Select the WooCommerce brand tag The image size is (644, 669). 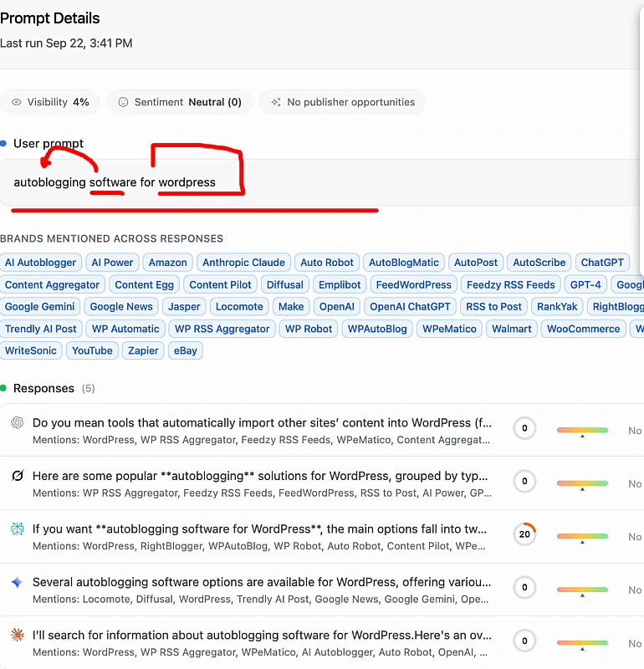click(x=584, y=329)
